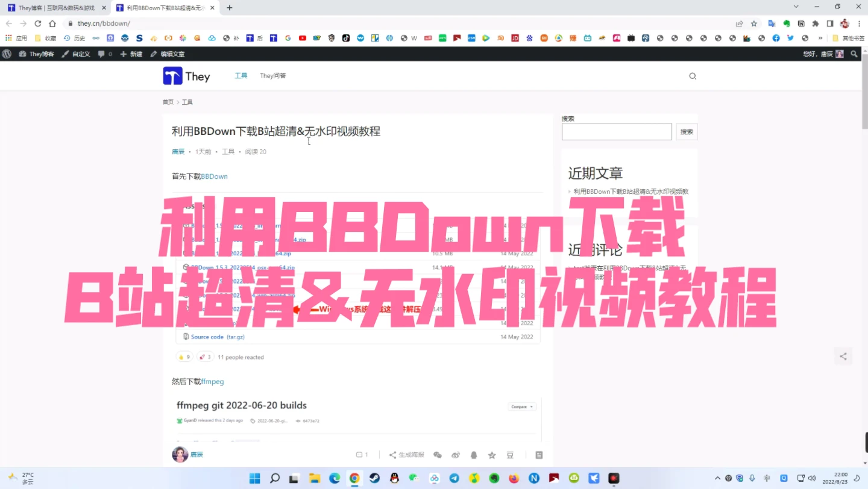This screenshot has width=868, height=489.
Task: Focus the sidebar search input field
Action: click(617, 132)
